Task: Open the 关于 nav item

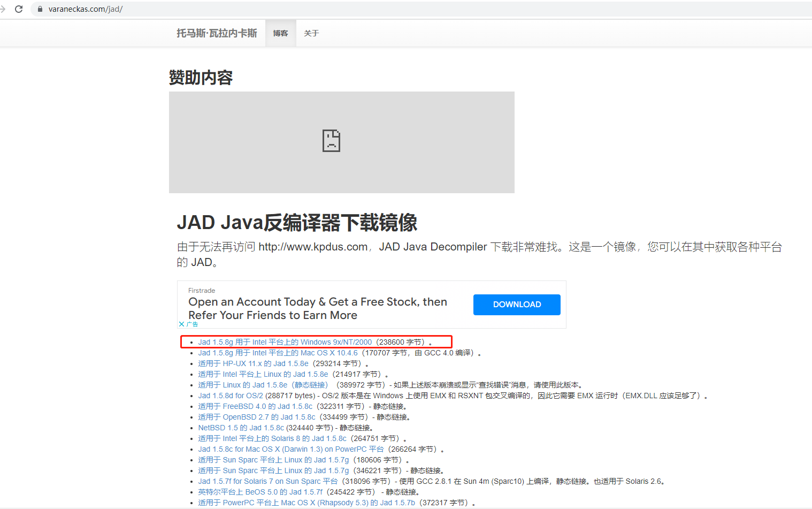Action: (x=311, y=33)
